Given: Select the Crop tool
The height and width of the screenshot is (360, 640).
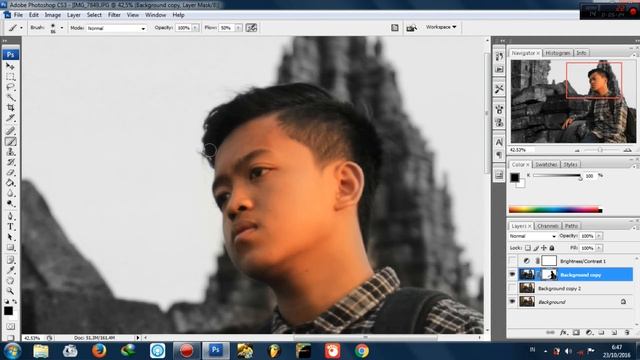Looking at the screenshot, I should [x=11, y=108].
